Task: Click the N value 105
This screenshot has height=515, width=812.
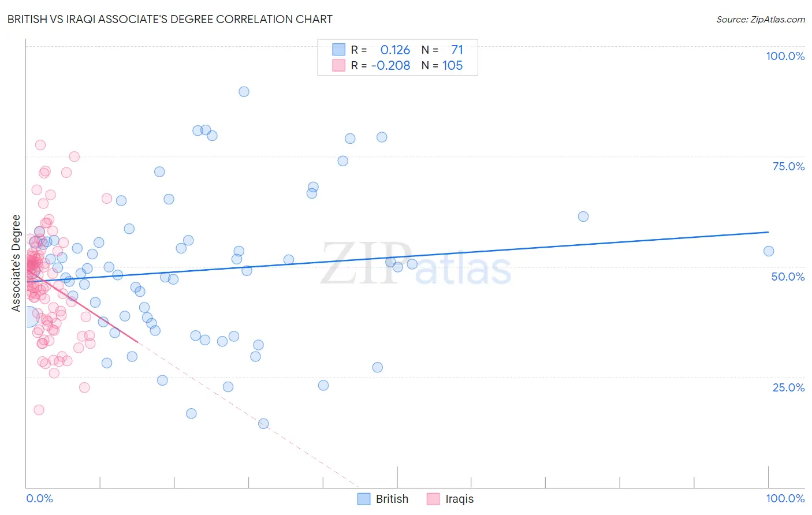Action: 452,65
